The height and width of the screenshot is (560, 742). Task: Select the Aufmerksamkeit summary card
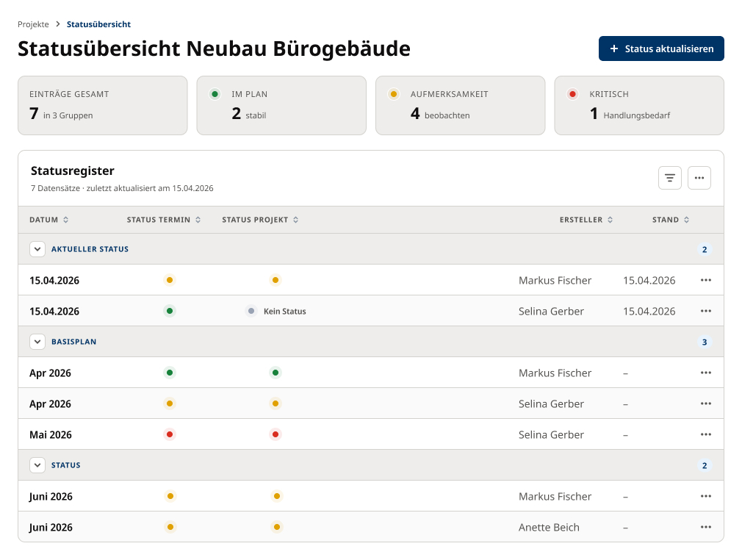click(x=461, y=106)
